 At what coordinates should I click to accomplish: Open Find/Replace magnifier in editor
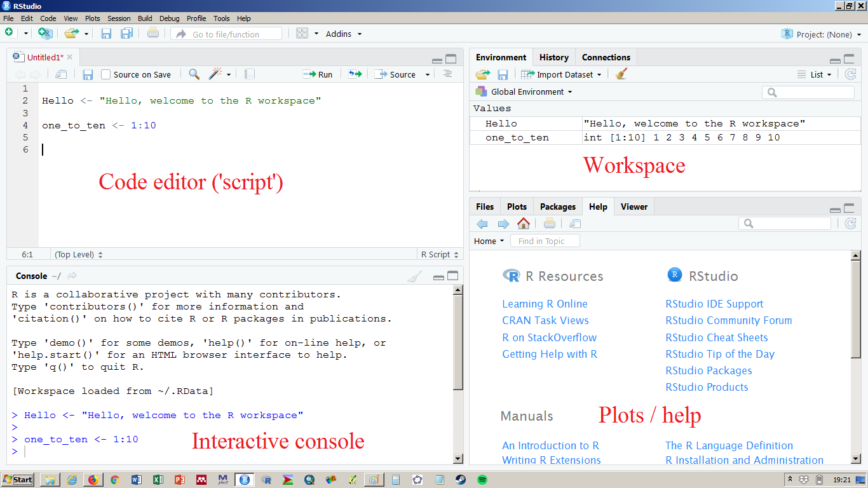[194, 74]
